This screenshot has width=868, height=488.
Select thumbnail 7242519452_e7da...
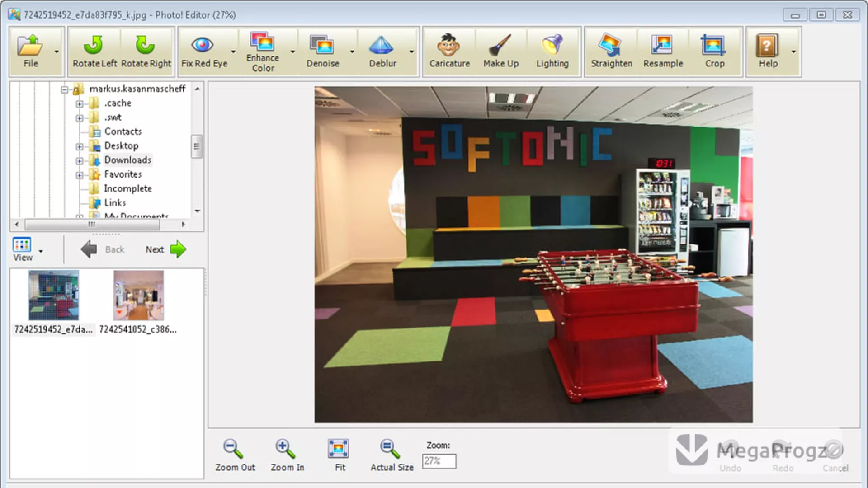[53, 302]
